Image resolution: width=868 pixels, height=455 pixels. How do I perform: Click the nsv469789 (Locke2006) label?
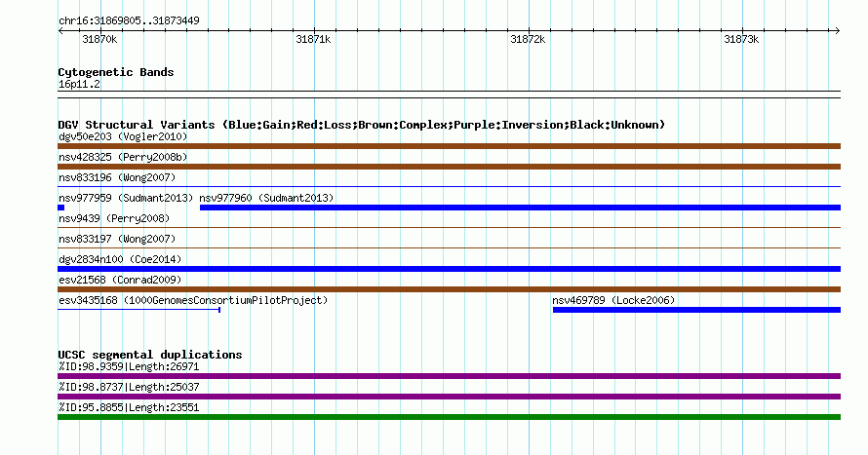click(x=613, y=300)
